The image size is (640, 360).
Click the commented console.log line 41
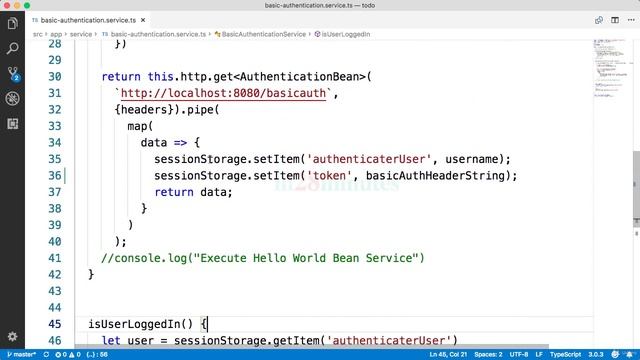263,258
